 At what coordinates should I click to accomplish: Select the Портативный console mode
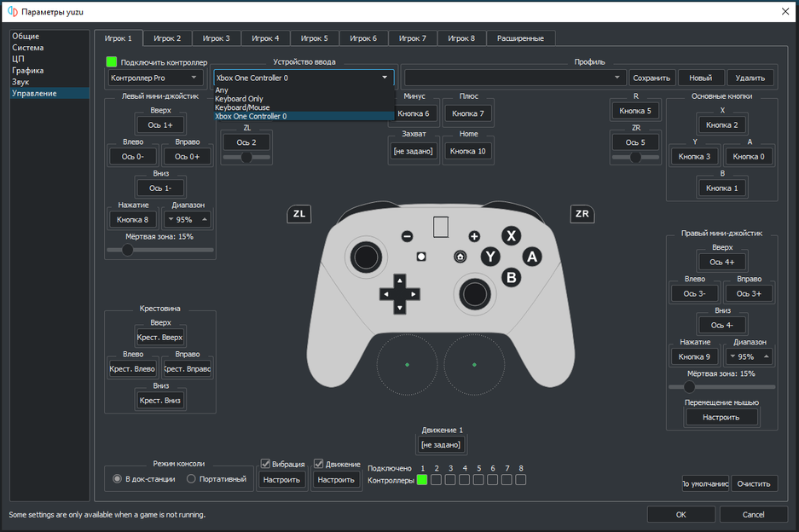point(191,479)
